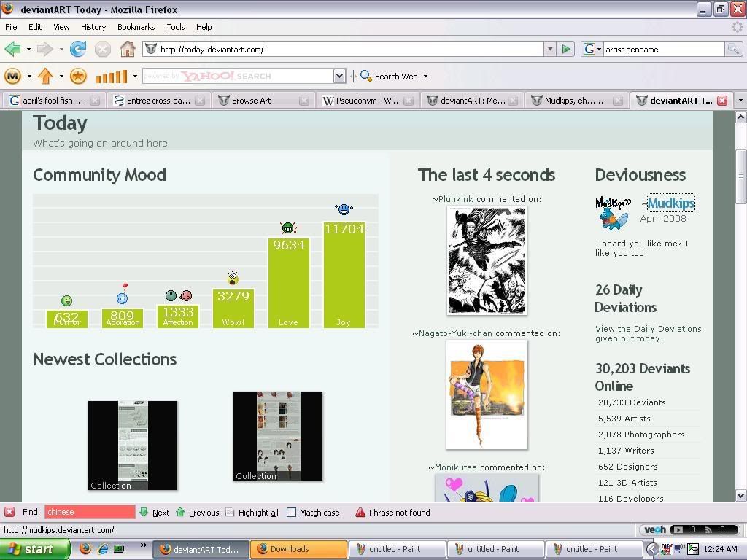Click the Love mood bar showing 9634
This screenshot has width=747, height=560.
pos(289,283)
